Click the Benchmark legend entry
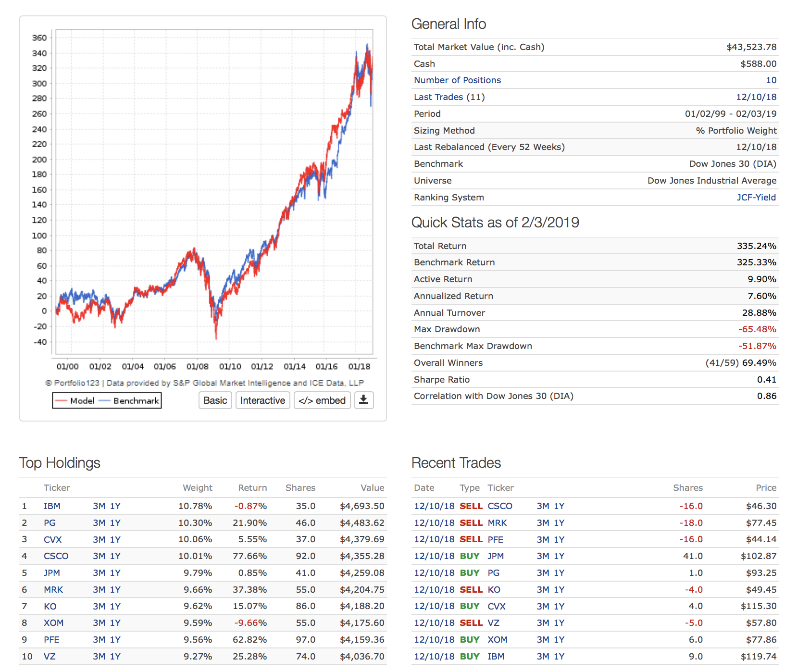797x672 pixels. pyautogui.click(x=129, y=401)
